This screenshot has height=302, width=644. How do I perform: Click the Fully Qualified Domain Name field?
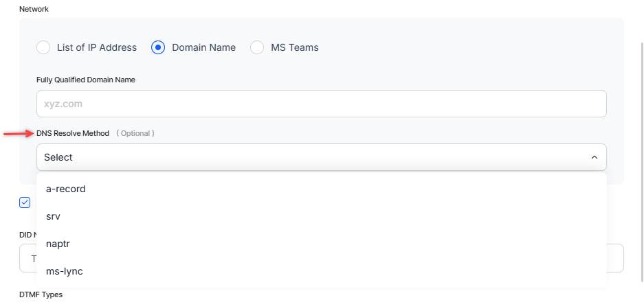point(321,104)
